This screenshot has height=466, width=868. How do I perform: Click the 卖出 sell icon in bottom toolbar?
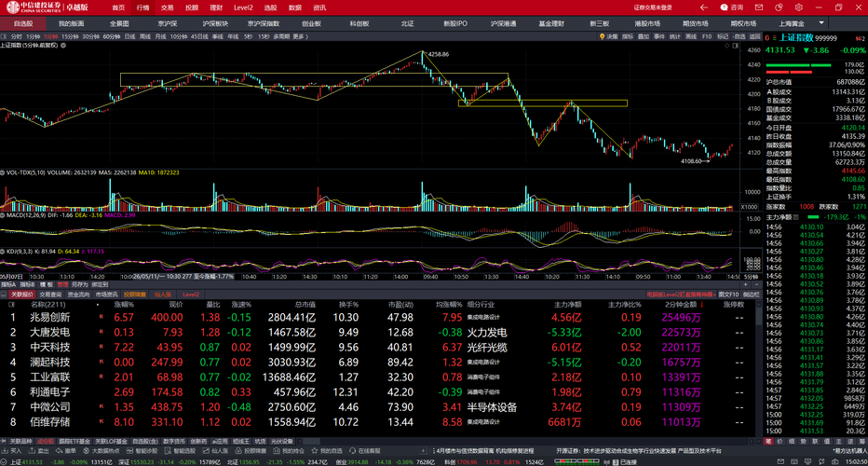tap(32, 451)
